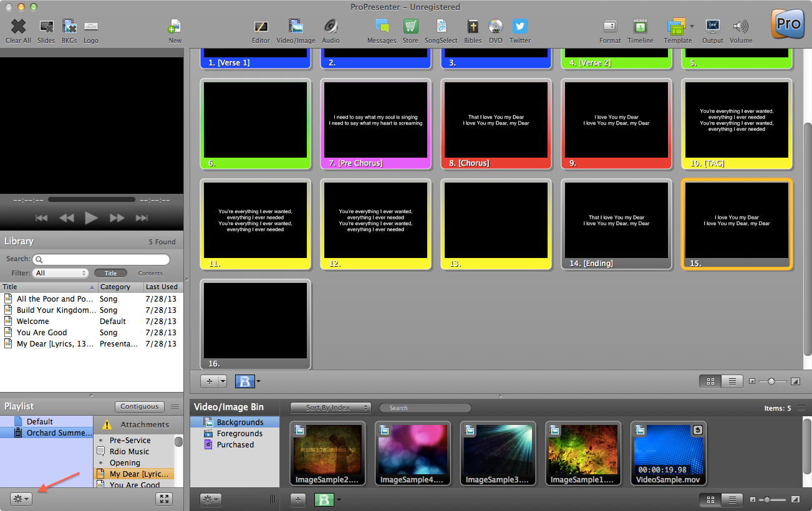Open the Sort By Index dropdown
This screenshot has width=812, height=511.
[331, 408]
